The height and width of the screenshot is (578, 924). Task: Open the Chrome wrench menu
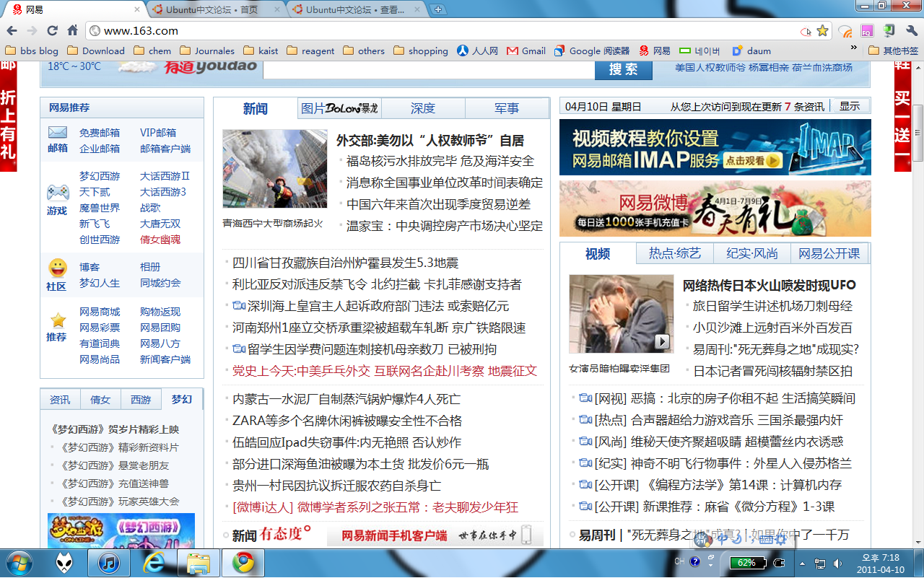(x=911, y=31)
